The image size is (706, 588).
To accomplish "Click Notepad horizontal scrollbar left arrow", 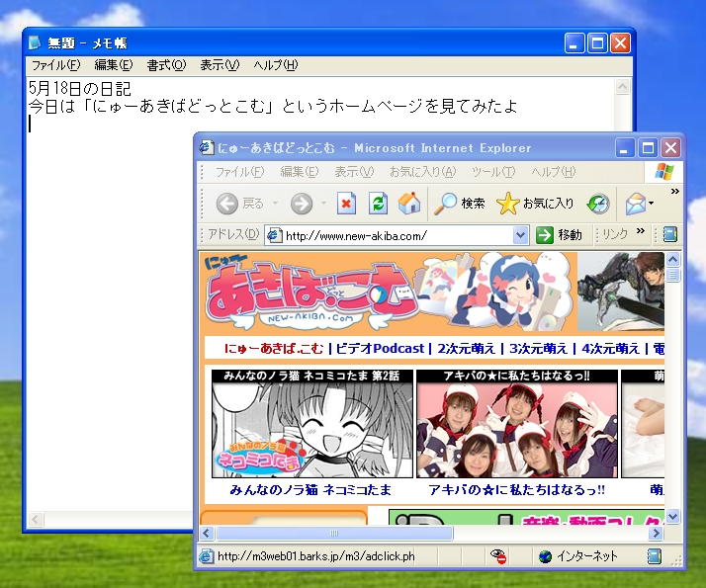I will coord(36,520).
